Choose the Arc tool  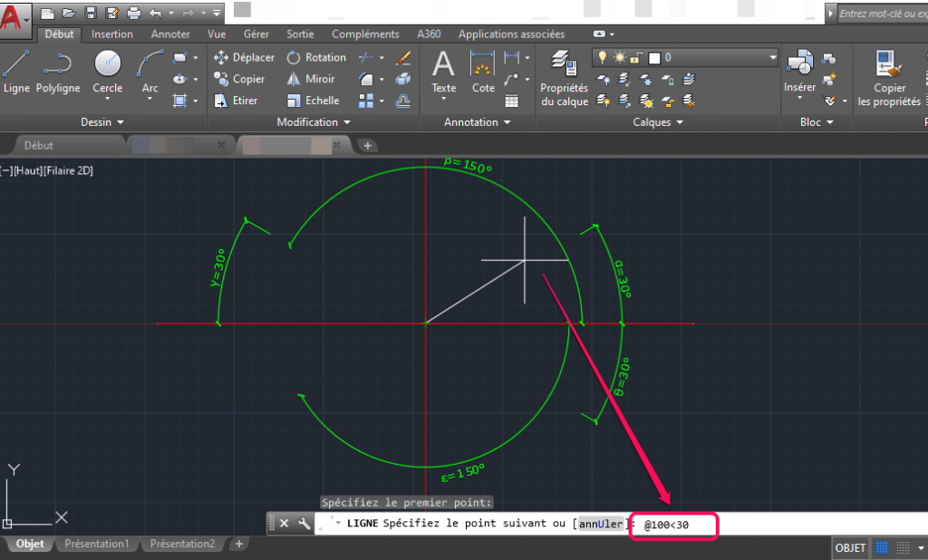(150, 72)
